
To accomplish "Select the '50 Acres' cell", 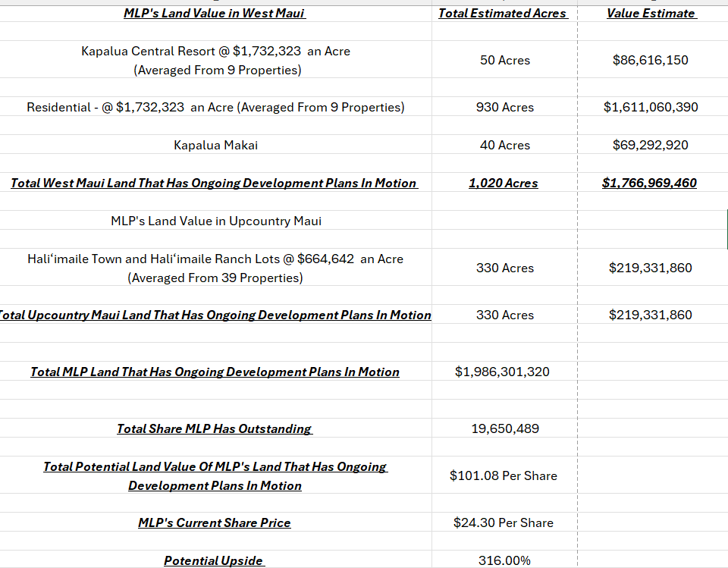I will pos(505,60).
